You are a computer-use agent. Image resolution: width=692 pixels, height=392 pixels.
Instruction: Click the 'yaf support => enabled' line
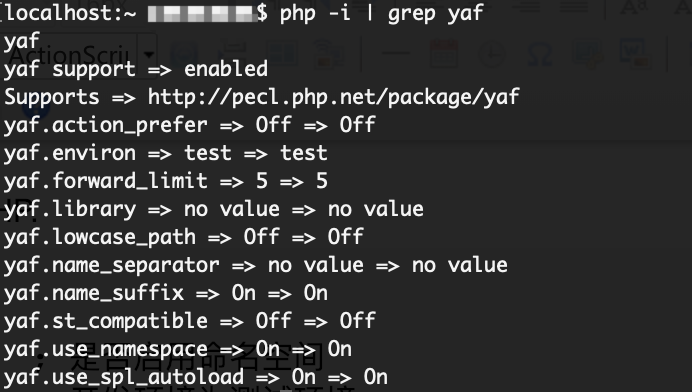click(136, 69)
